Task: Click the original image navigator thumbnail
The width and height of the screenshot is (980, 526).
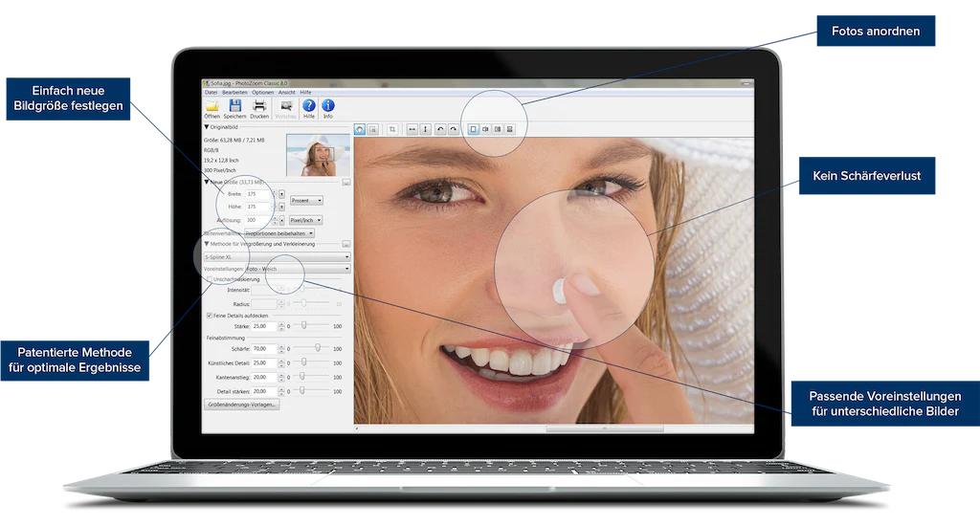Action: [x=318, y=155]
